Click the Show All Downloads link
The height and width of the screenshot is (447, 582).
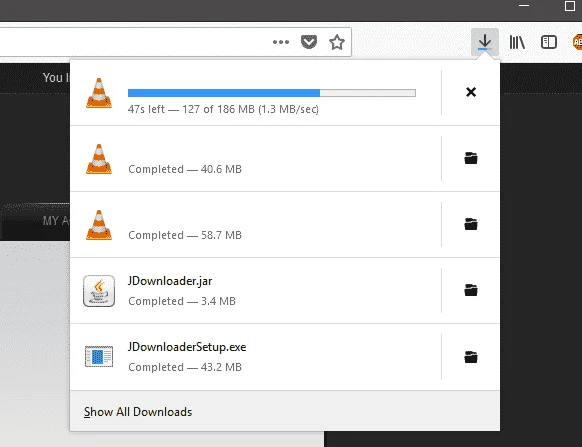click(x=138, y=412)
